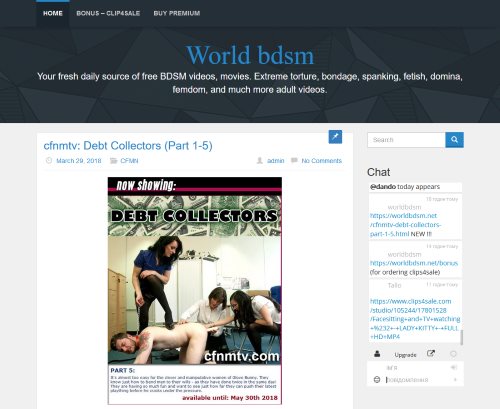This screenshot has width=500, height=409.
Task: Click the chat scrollbar thumb
Action: [x=462, y=337]
